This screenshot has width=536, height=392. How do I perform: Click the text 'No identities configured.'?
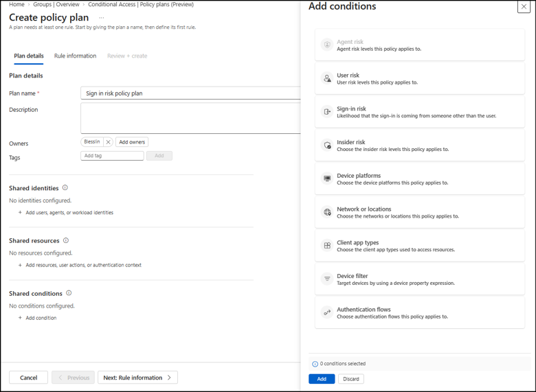[x=41, y=200]
